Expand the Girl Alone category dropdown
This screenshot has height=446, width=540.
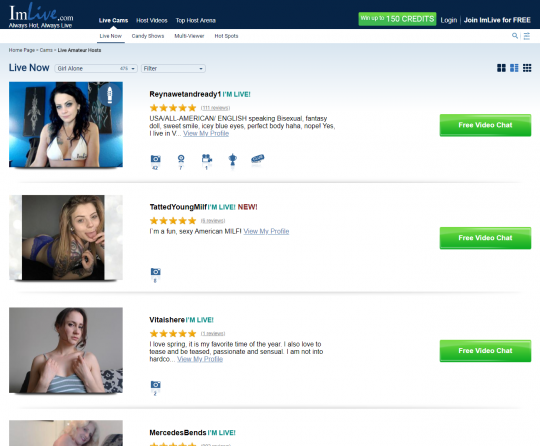coord(96,69)
